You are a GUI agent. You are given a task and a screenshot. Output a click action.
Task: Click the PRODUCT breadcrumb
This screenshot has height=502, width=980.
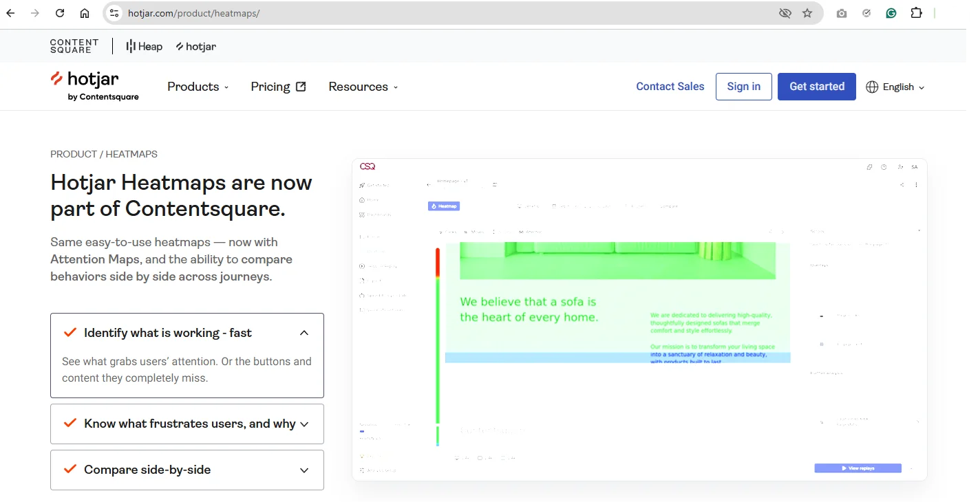coord(74,154)
